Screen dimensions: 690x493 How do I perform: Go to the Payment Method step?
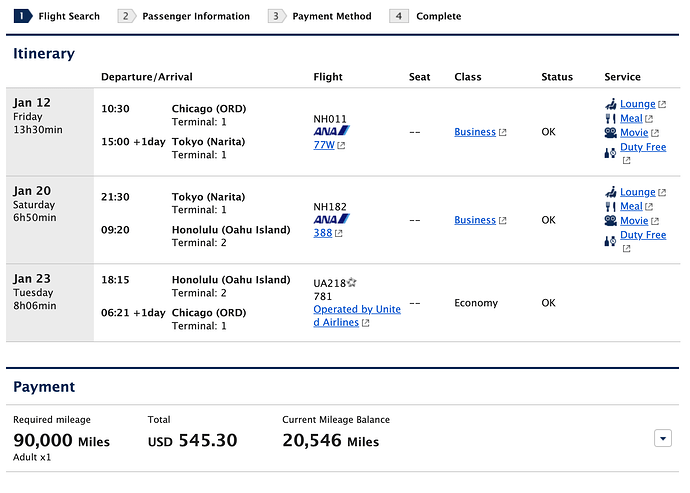[319, 16]
